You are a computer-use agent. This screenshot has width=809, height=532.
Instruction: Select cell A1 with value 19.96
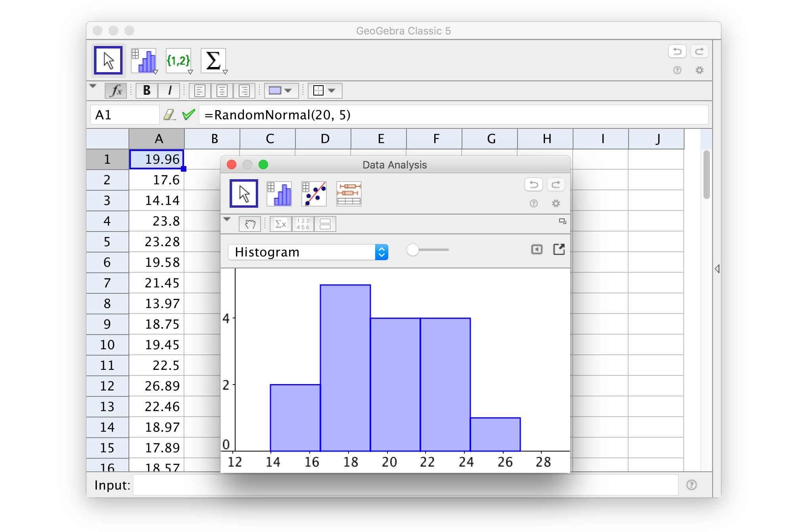pyautogui.click(x=157, y=159)
